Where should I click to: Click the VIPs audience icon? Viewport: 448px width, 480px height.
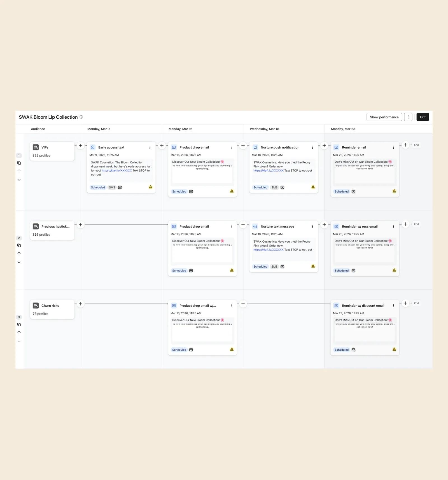point(36,147)
